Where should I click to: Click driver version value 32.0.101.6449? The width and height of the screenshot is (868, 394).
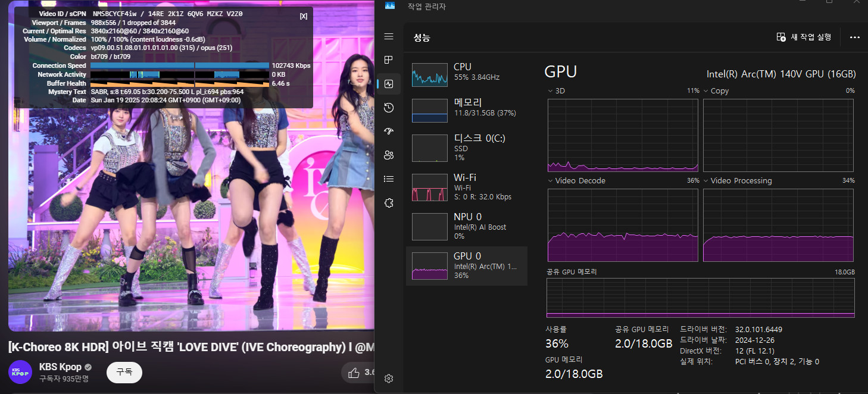pos(758,329)
